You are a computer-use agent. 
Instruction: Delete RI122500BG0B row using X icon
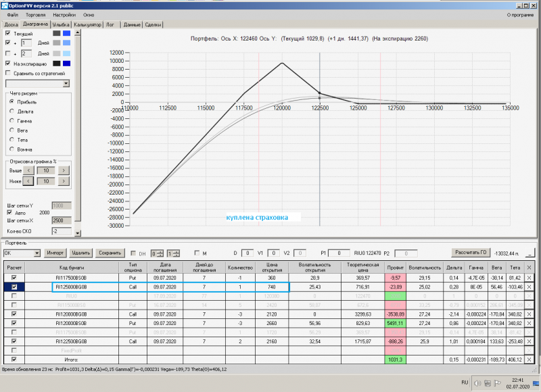pyautogui.click(x=529, y=341)
